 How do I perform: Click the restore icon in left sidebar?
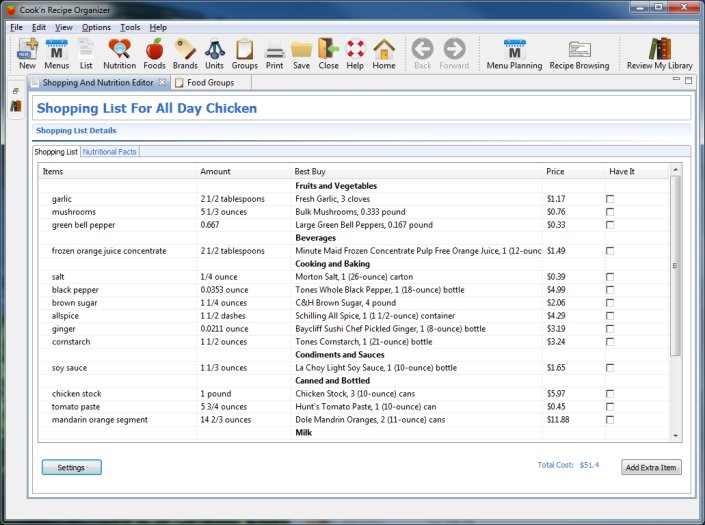16,91
